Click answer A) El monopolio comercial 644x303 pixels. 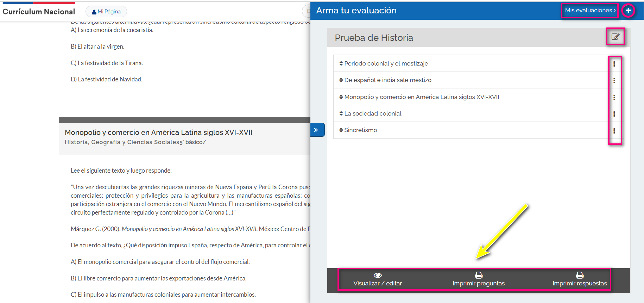[x=160, y=262]
